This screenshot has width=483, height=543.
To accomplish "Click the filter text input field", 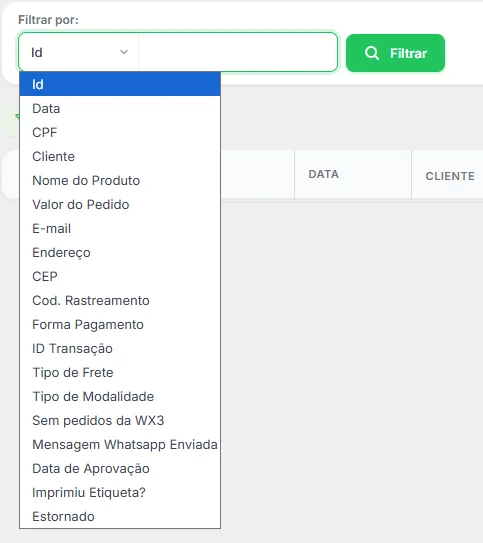I will coord(238,52).
